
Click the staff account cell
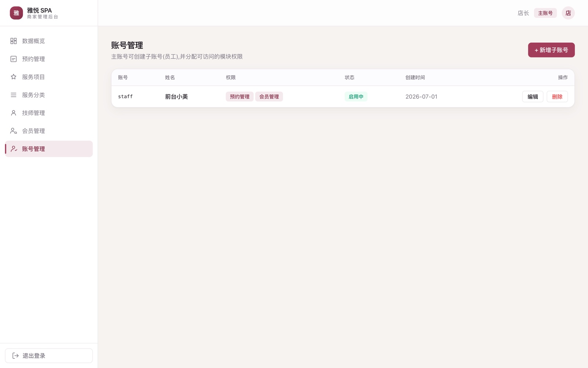(125, 96)
